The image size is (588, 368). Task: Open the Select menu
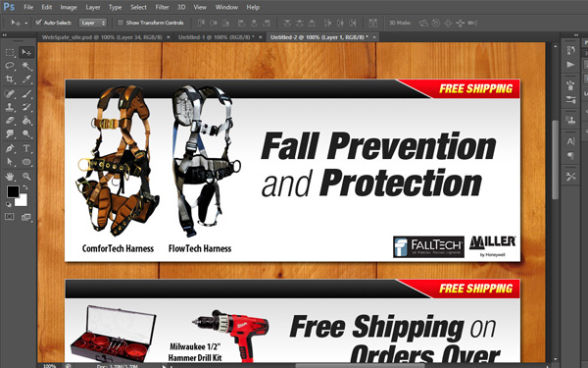tap(138, 7)
